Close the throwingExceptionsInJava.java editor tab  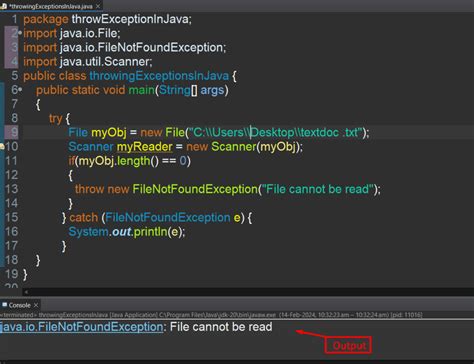[98, 6]
